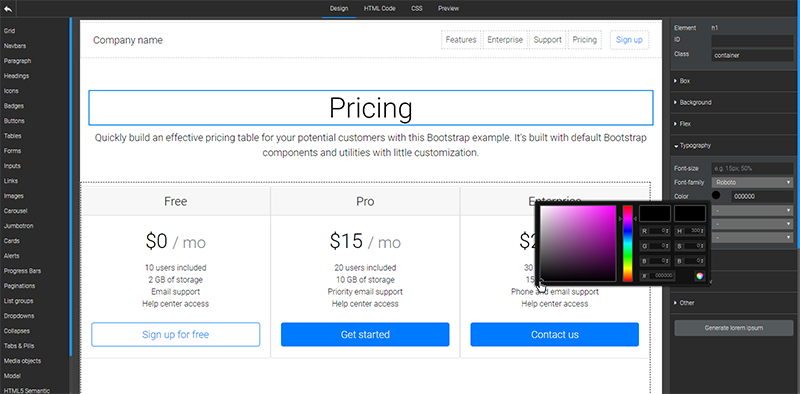Click the Color hex field showing 000000

(762, 196)
